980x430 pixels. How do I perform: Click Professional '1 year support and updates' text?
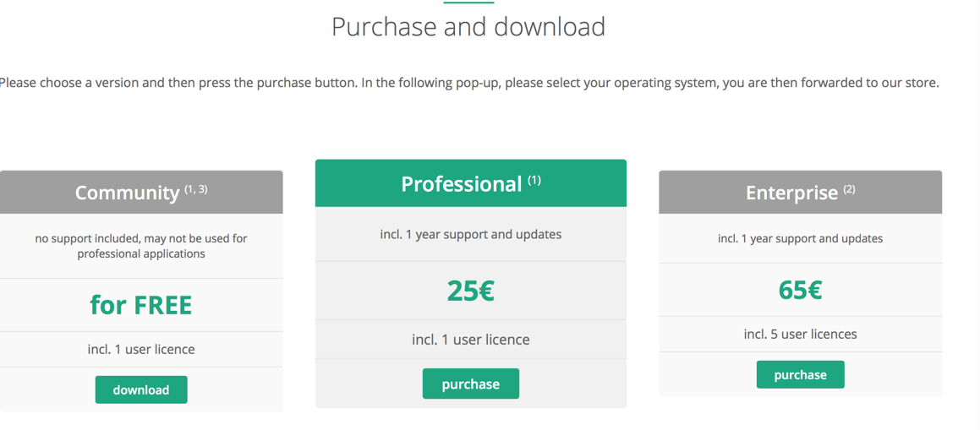pyautogui.click(x=470, y=234)
